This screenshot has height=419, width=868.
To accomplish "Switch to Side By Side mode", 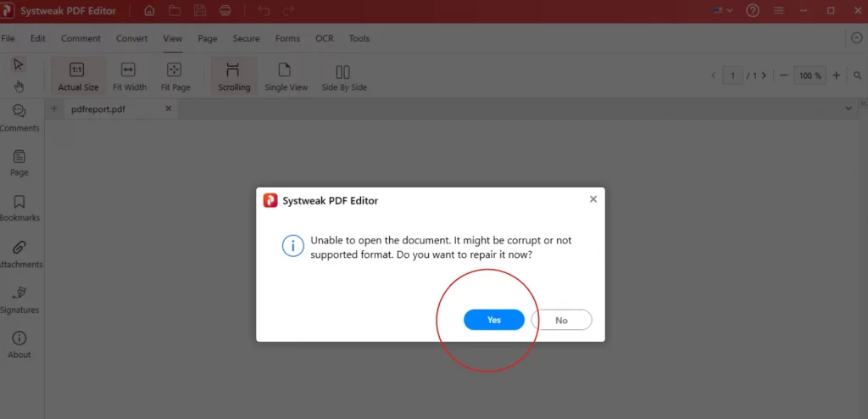I will tap(344, 76).
